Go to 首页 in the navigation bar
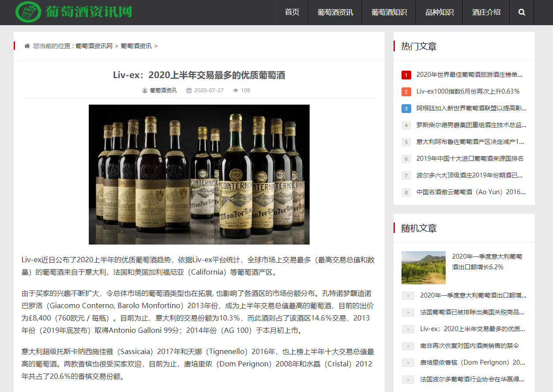Image resolution: width=553 pixels, height=392 pixels. [292, 12]
